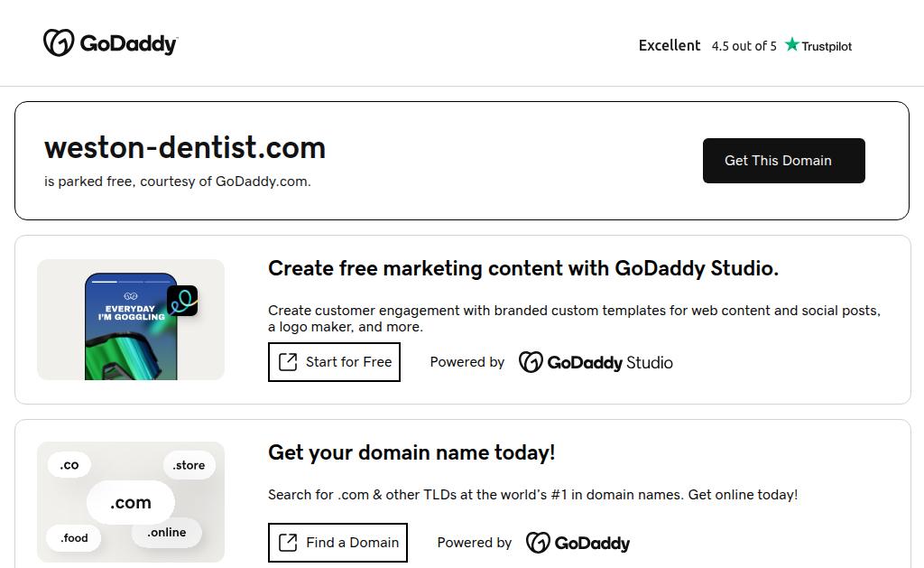The width and height of the screenshot is (924, 568).
Task: Click the Trustpilot star logo
Action: pyautogui.click(x=792, y=44)
